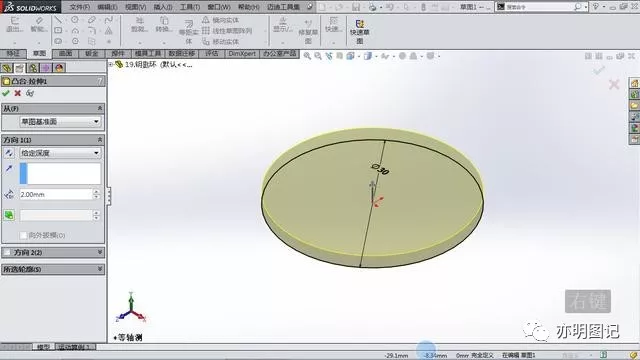Reverse direction icon beside 给定深度
Screen dimensions: 640x360
pyautogui.click(x=9, y=153)
